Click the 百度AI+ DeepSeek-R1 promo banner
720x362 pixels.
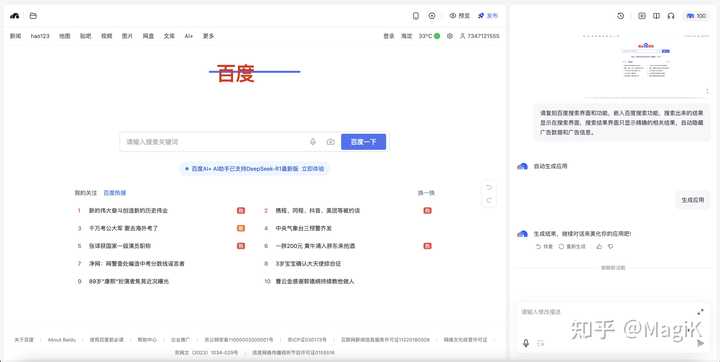point(254,169)
